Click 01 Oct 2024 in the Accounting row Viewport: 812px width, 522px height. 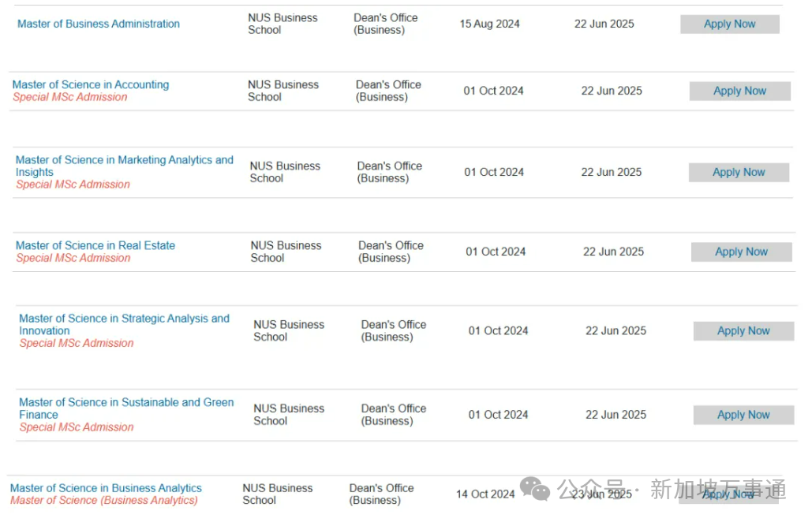[x=493, y=91]
